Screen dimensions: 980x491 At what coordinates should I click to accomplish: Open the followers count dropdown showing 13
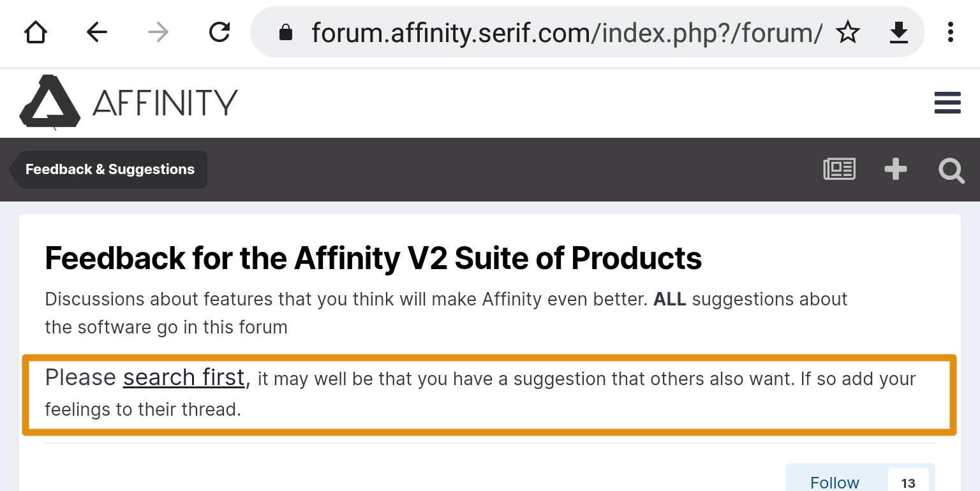coord(909,482)
